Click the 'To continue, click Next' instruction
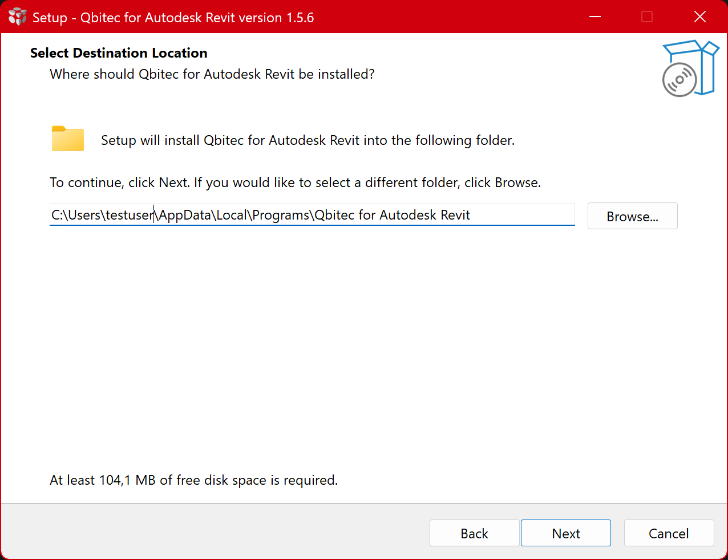The height and width of the screenshot is (560, 728). click(x=295, y=182)
